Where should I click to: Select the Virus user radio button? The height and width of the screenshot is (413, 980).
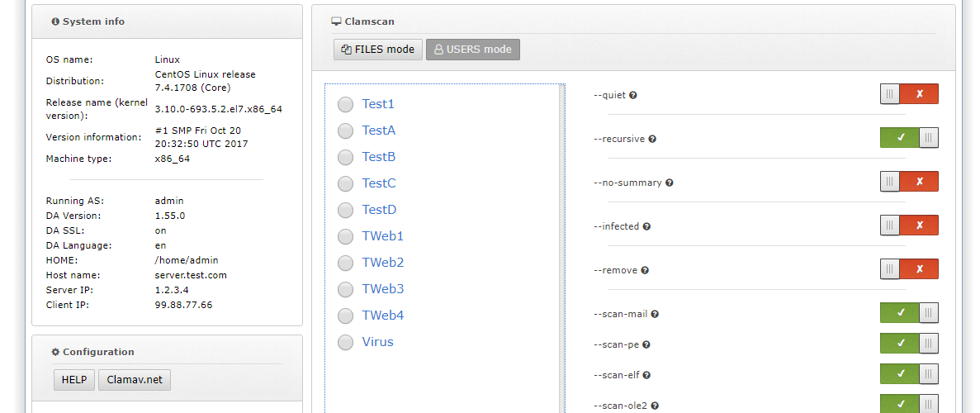pyautogui.click(x=346, y=343)
